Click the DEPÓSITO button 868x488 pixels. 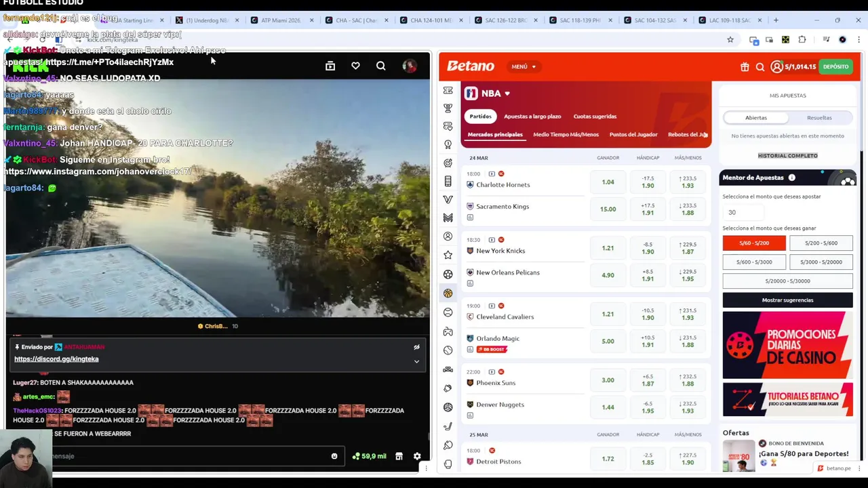(x=835, y=66)
